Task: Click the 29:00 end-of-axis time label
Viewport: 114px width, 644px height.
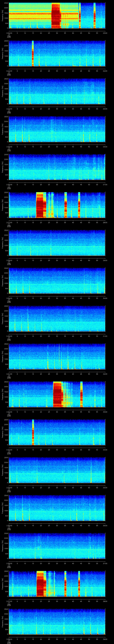Action: pos(105,260)
